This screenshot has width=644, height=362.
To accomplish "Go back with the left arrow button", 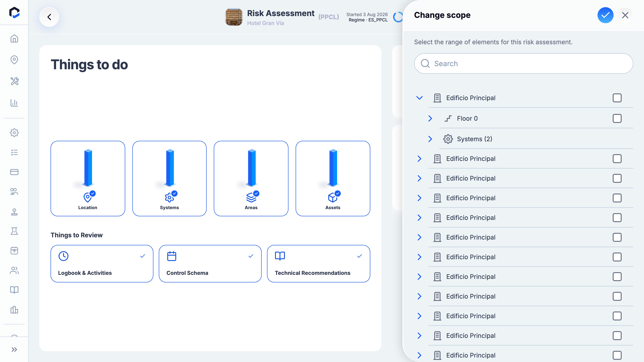I will point(49,17).
